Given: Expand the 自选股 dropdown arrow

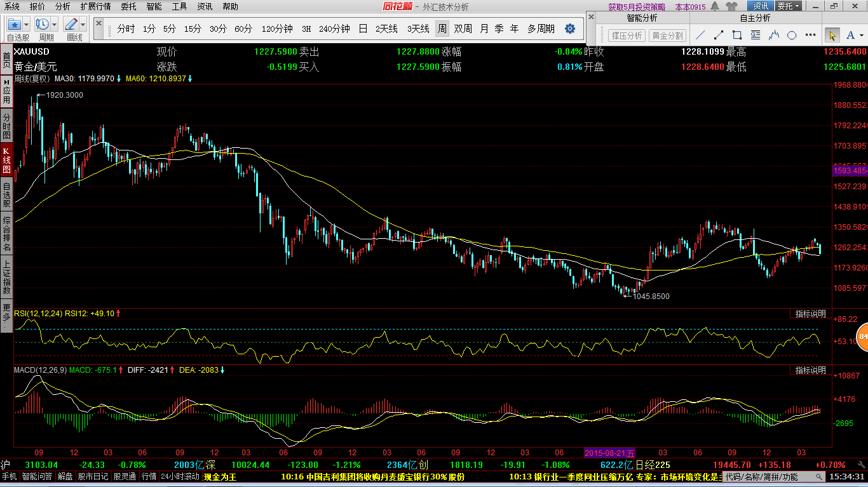Looking at the screenshot, I should [x=27, y=25].
